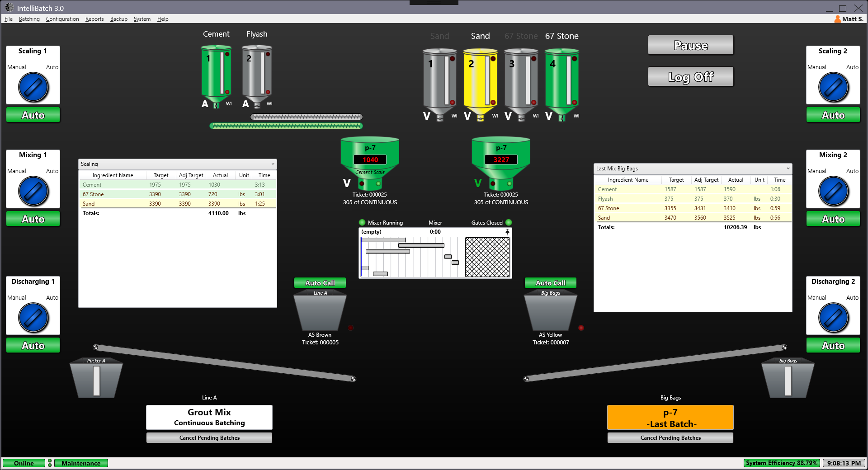
Task: Click the orange p-7 Last Batch box
Action: pos(670,418)
